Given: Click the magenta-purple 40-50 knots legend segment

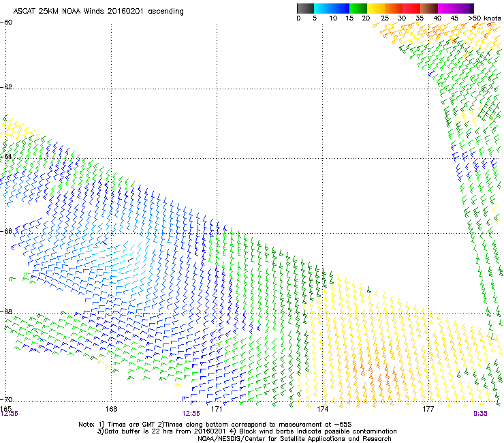Looking at the screenshot, I should (x=456, y=8).
